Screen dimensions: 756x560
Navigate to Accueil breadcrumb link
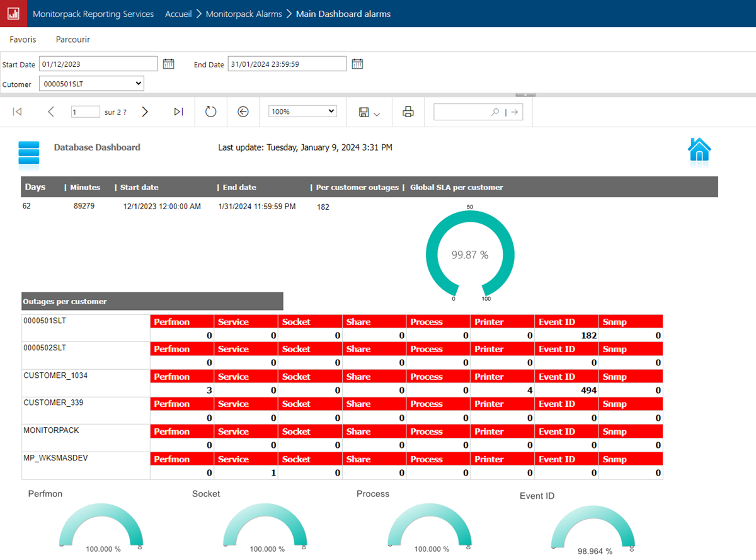pos(178,14)
